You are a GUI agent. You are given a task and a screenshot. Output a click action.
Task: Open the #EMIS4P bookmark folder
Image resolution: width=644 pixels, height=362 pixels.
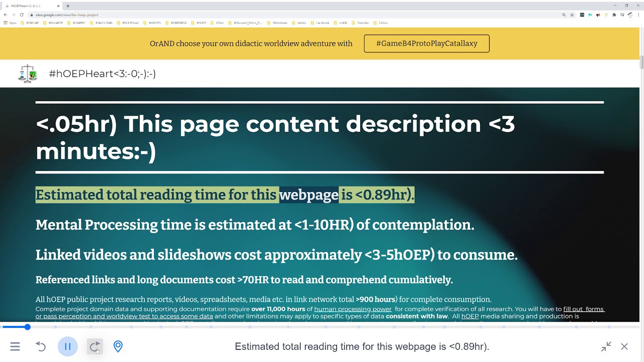point(30,23)
